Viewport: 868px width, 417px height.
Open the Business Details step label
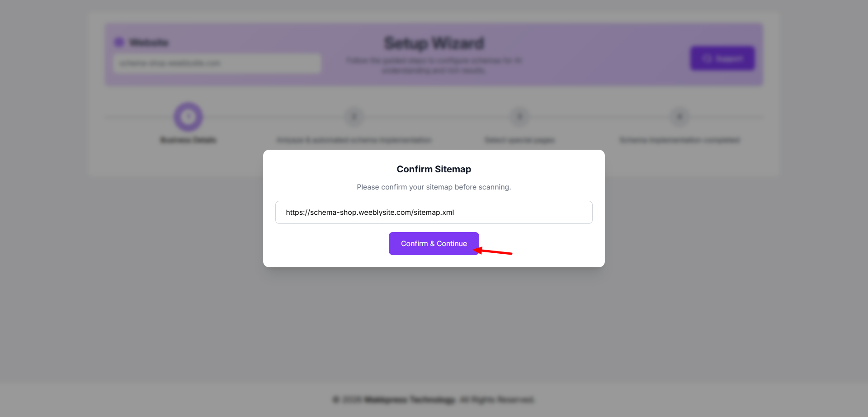(188, 140)
